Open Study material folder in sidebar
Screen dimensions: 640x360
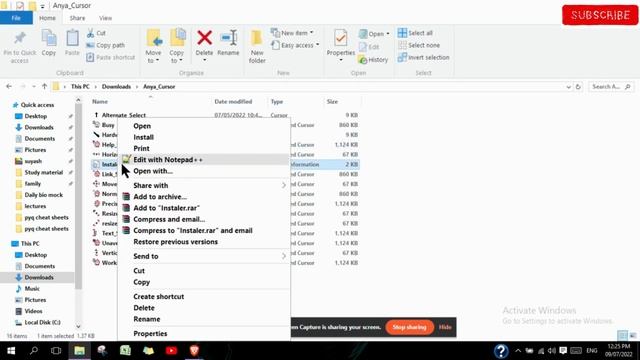[x=44, y=172]
